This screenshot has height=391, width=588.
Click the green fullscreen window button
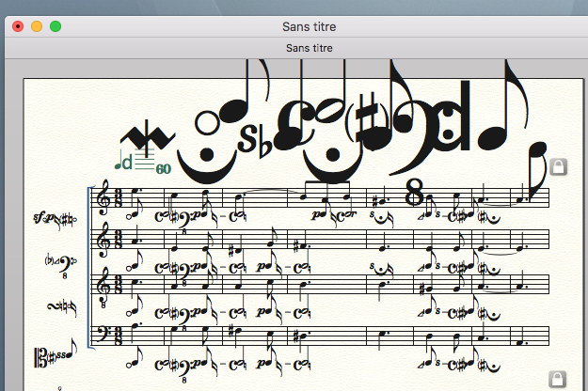56,26
